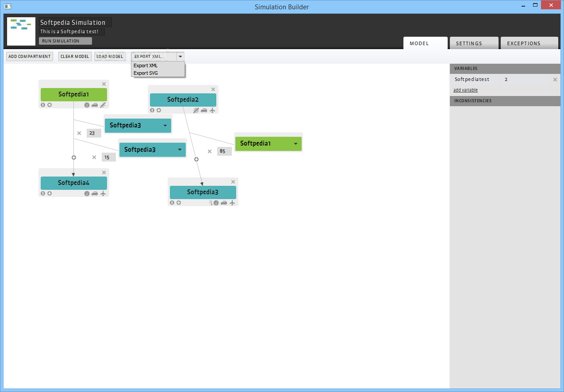Viewport: 564px width, 392px height.
Task: Select the Softpedia2 compartment label
Action: click(x=183, y=100)
